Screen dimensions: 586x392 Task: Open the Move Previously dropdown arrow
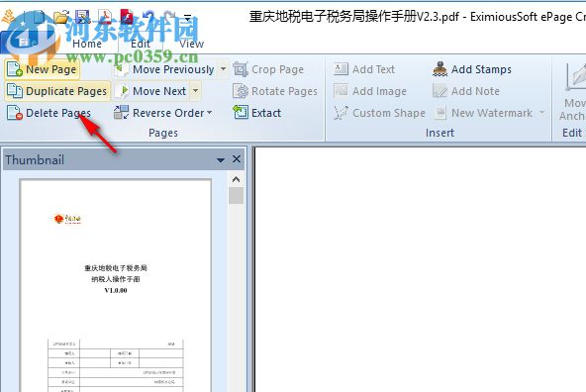[x=223, y=69]
